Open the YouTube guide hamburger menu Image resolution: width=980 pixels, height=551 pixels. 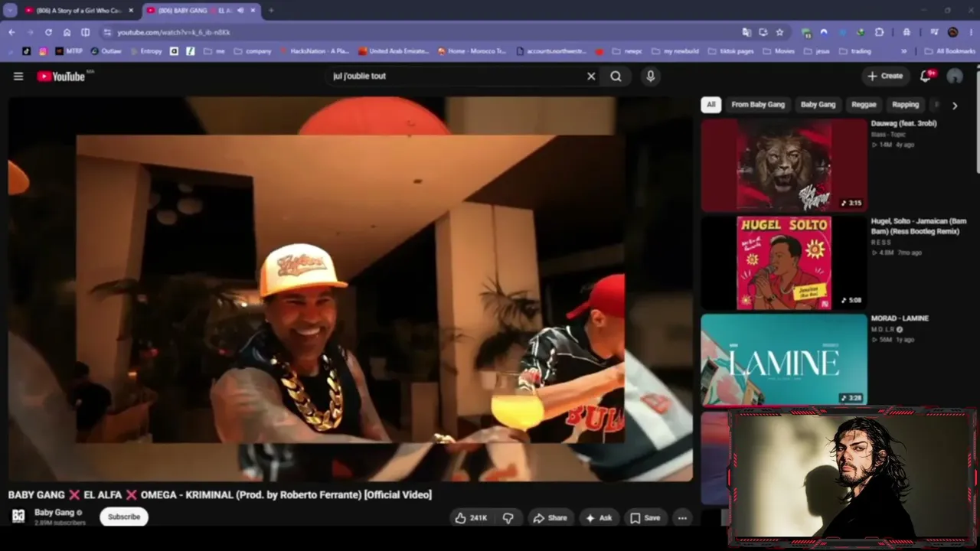18,77
